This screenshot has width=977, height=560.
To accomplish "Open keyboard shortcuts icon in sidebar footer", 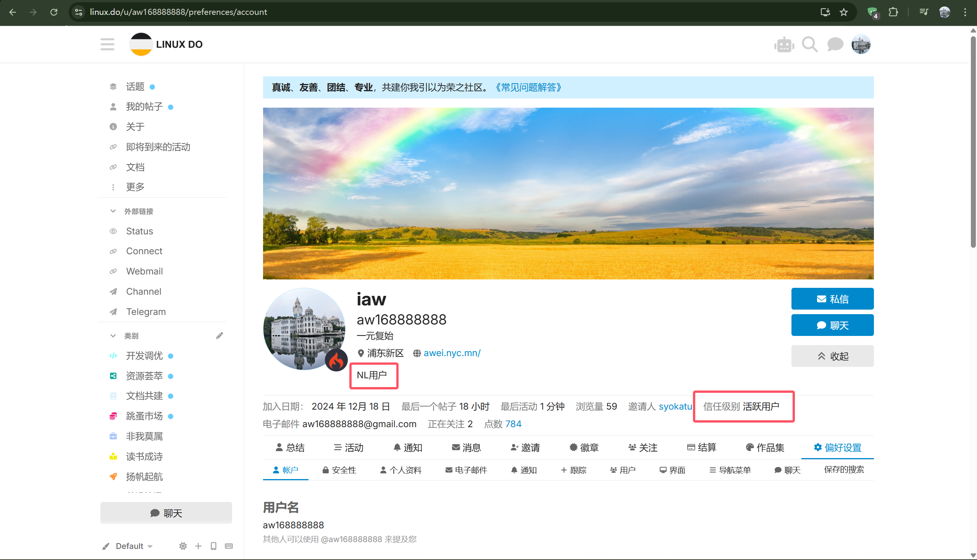I will (229, 546).
